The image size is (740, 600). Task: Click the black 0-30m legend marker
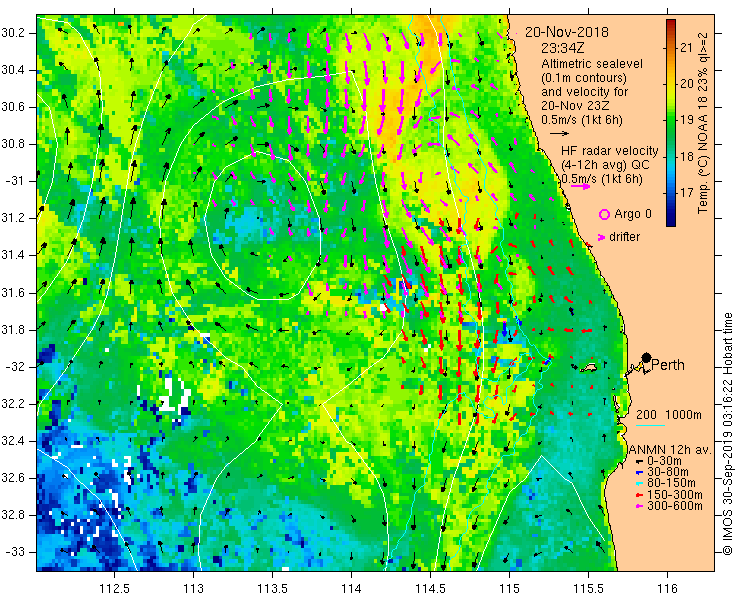[639, 461]
